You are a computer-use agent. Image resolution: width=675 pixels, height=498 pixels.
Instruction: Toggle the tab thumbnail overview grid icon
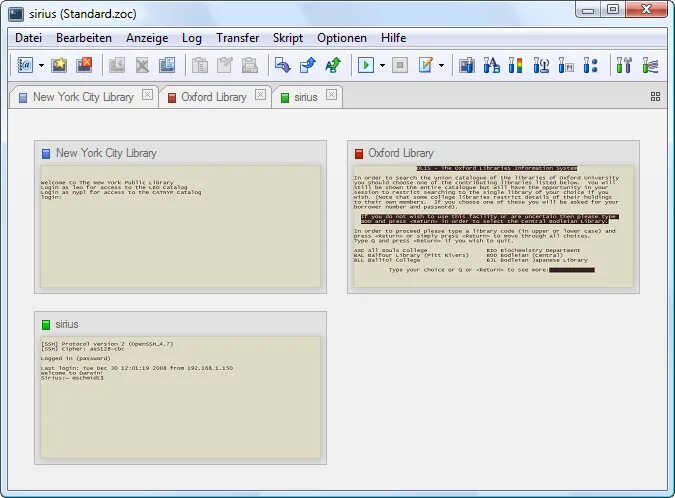pyautogui.click(x=655, y=96)
